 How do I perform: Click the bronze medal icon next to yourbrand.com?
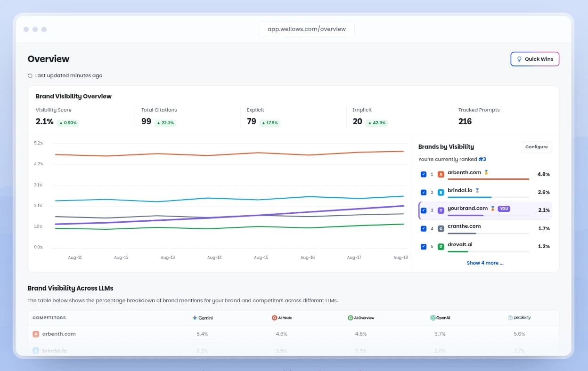493,208
